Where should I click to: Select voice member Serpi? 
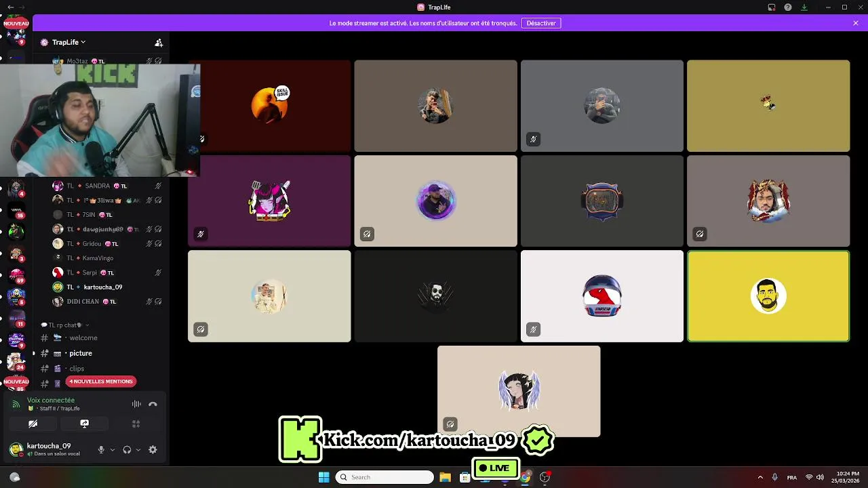click(107, 272)
